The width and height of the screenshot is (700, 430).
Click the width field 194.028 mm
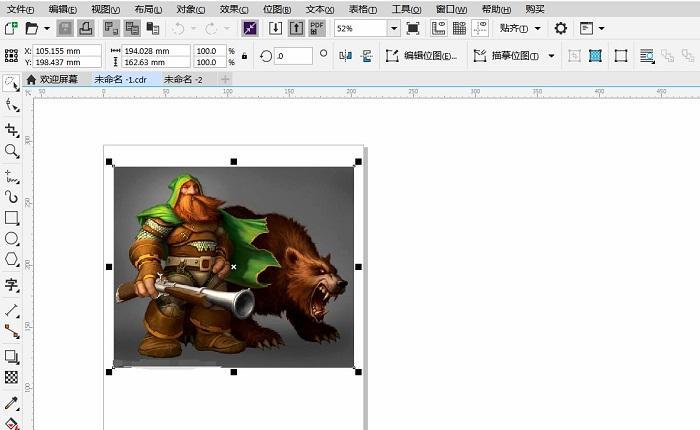pos(156,51)
